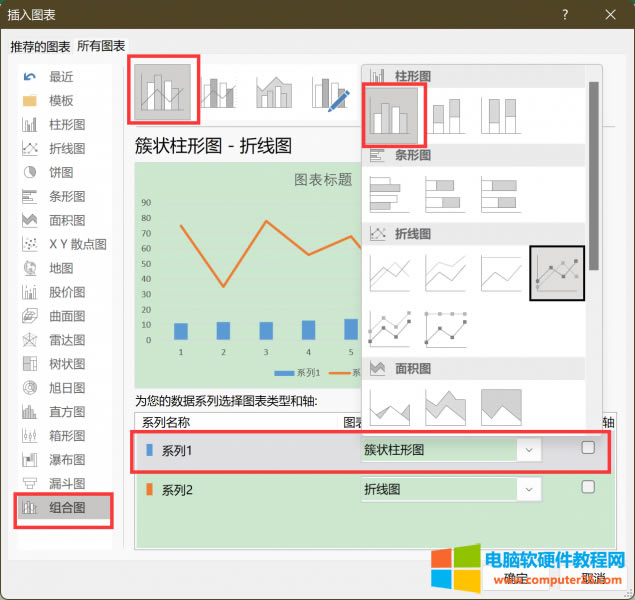The width and height of the screenshot is (635, 600).
Task: Click the 取消 button
Action: (592, 578)
